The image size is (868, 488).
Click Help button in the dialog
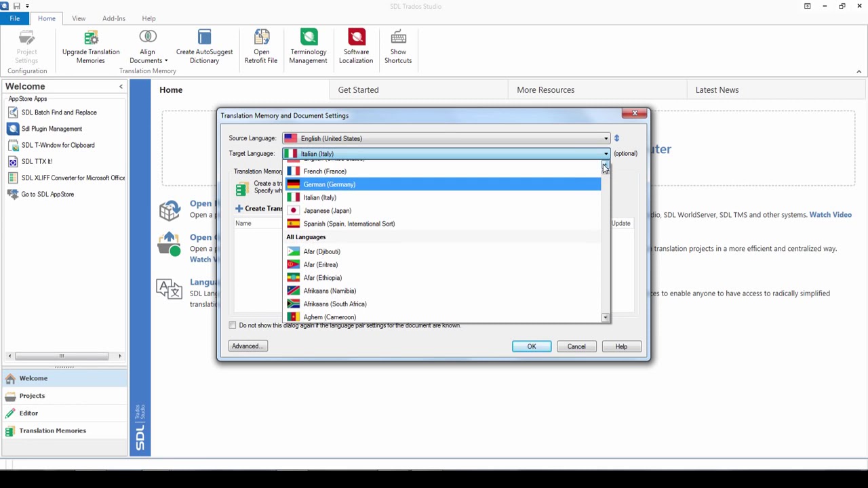(x=621, y=346)
